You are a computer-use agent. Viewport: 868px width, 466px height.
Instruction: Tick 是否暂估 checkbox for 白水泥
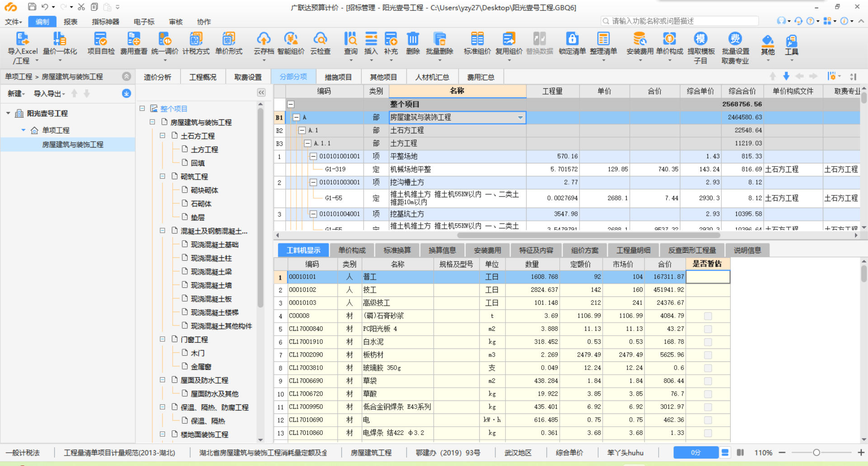[x=708, y=342]
